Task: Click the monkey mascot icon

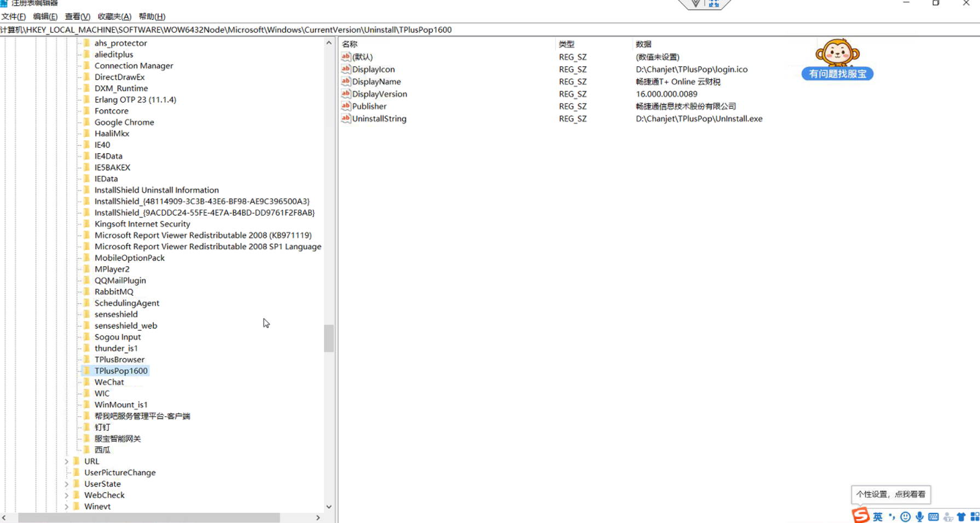Action: click(x=837, y=53)
